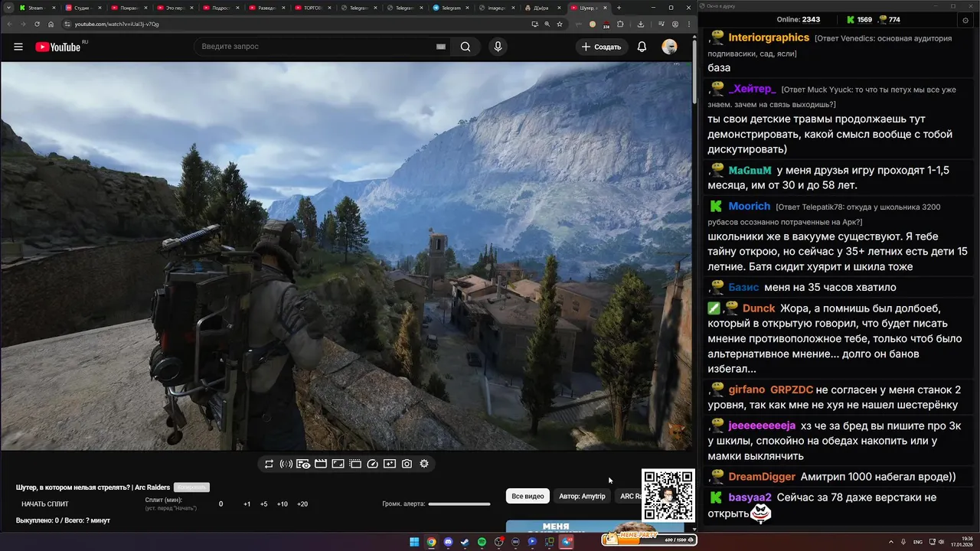980x551 pixels.
Task: Click the Kick viewer count 1569
Action: click(859, 20)
